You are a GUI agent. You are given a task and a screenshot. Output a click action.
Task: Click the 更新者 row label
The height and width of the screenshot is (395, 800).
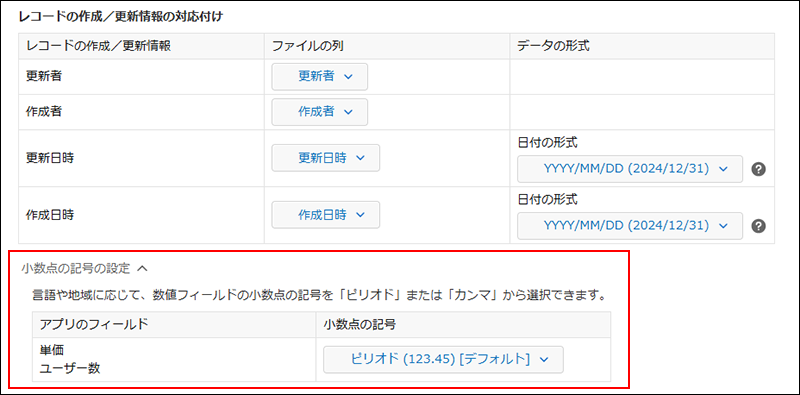pos(44,77)
